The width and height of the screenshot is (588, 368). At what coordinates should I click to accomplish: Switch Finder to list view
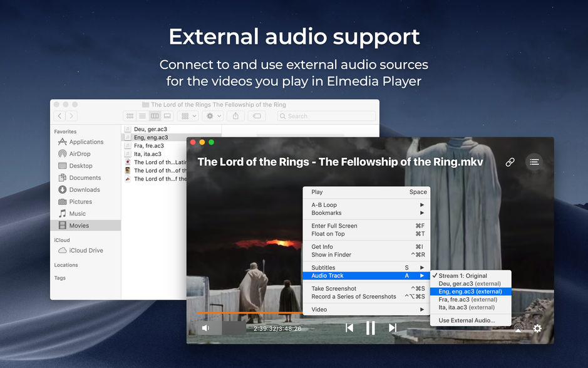click(x=142, y=116)
